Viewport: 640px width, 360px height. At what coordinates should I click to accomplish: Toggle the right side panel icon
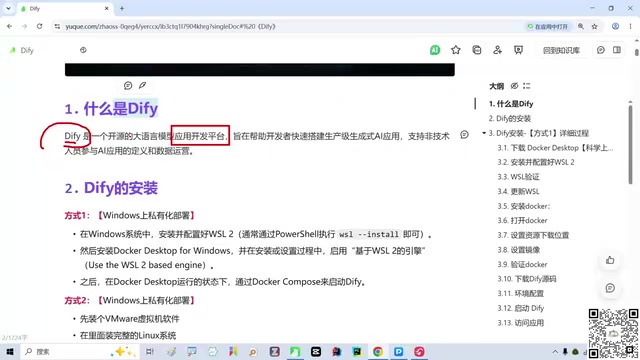click(x=617, y=50)
